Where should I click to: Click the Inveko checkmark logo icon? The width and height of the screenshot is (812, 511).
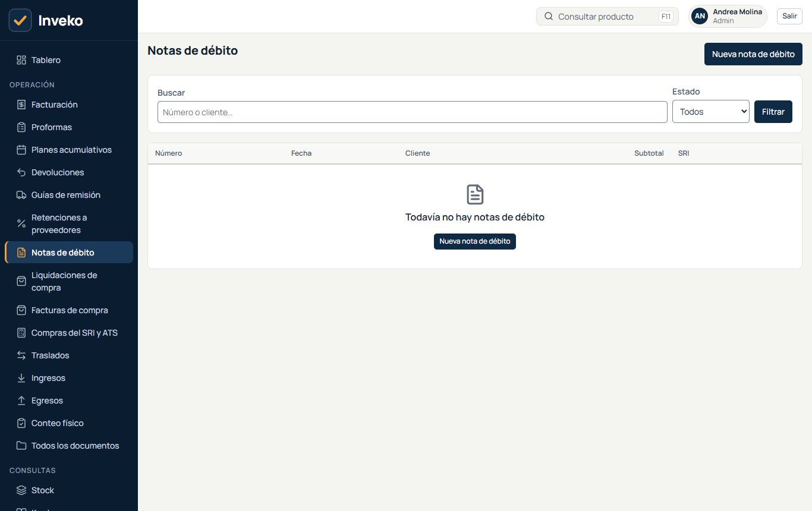point(20,20)
